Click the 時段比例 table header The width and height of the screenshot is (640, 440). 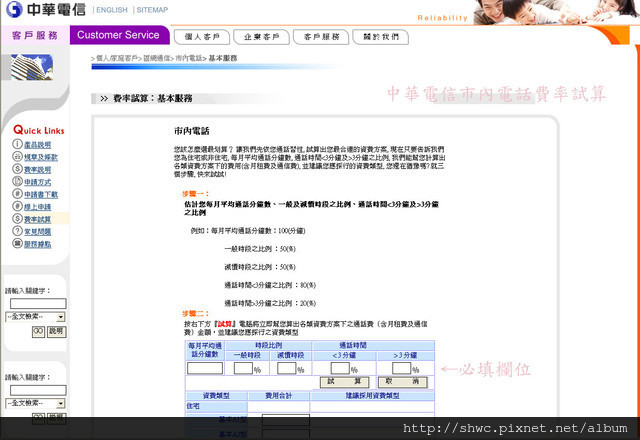point(269,345)
